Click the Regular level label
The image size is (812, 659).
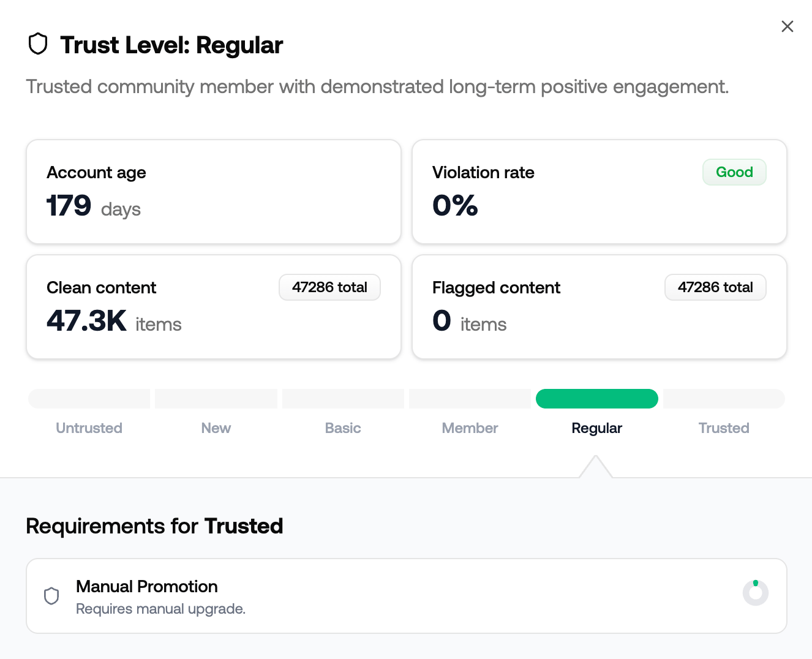[597, 428]
